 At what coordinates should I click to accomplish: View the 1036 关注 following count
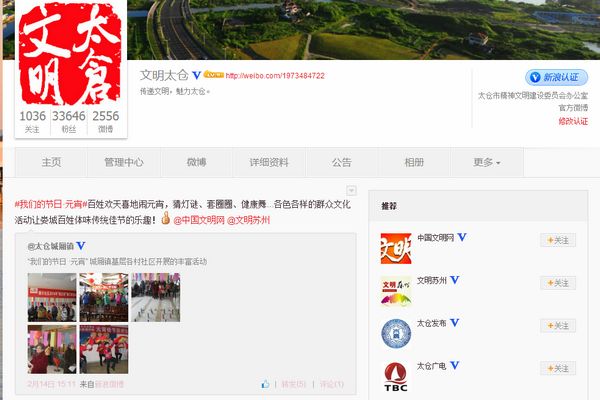[x=33, y=121]
